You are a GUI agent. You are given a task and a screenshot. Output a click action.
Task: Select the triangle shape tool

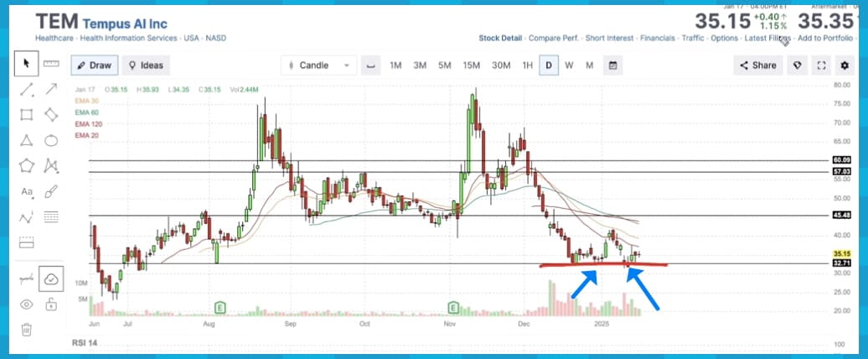point(26,140)
